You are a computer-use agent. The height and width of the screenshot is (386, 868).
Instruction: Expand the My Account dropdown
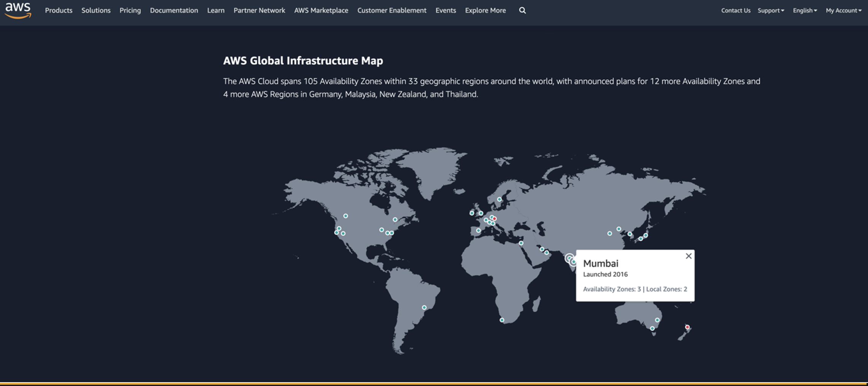point(843,10)
